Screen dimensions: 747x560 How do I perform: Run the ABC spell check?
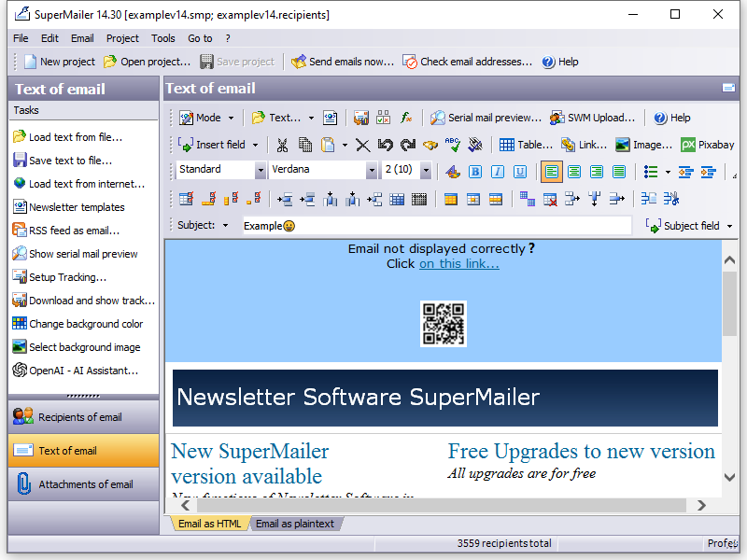(x=453, y=145)
